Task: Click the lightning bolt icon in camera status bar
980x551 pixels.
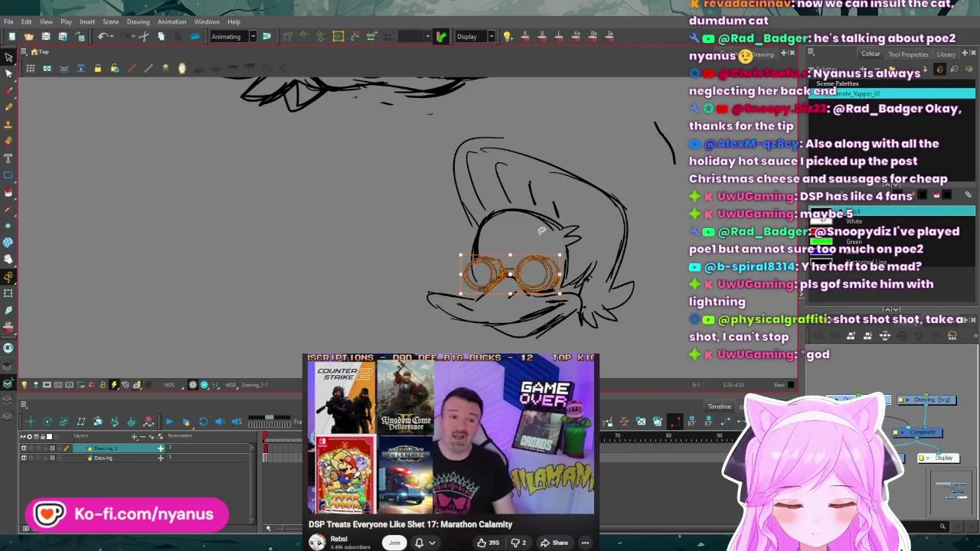Action: pyautogui.click(x=114, y=385)
